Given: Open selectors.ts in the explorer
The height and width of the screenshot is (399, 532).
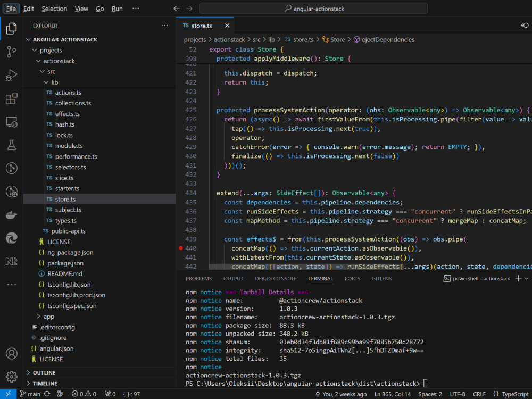Looking at the screenshot, I should click(x=99, y=167).
